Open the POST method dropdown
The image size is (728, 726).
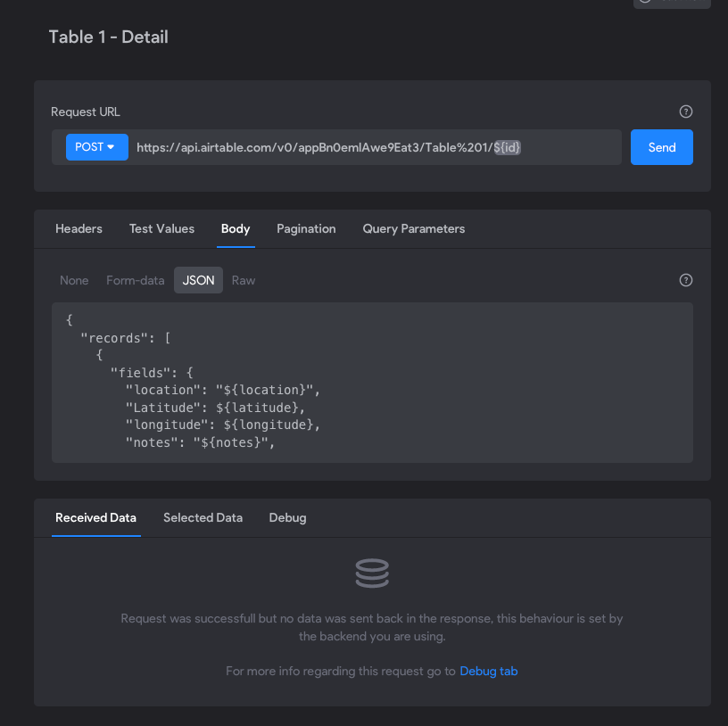(97, 147)
